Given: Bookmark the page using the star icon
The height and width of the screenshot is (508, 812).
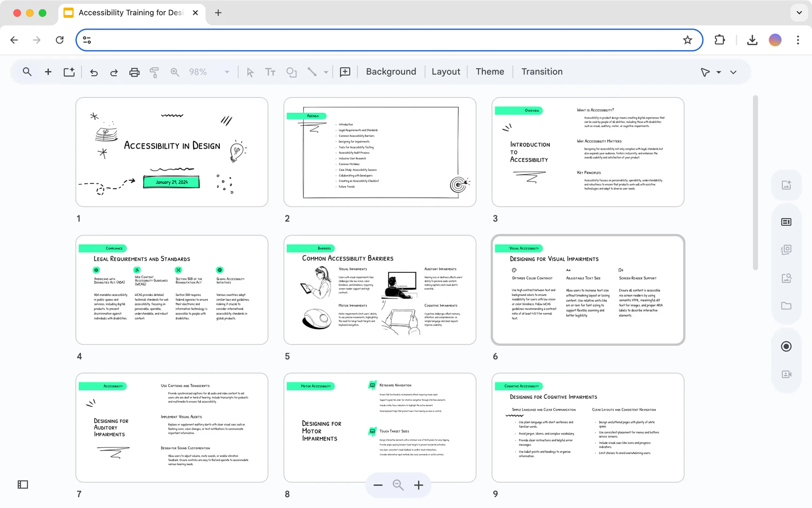Looking at the screenshot, I should 688,40.
